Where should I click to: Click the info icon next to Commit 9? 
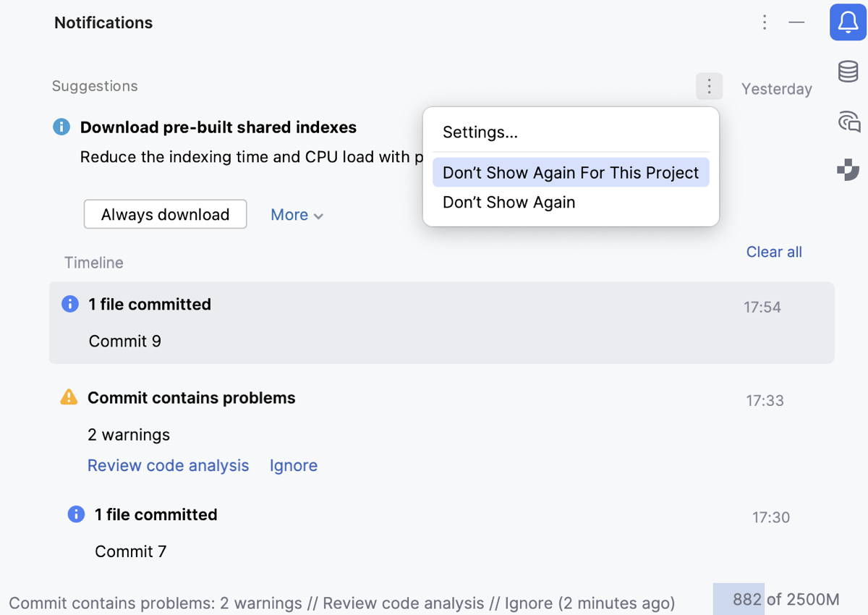point(69,304)
